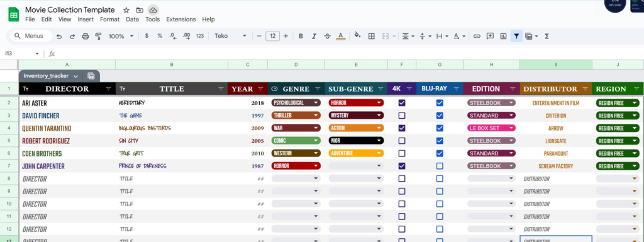The width and height of the screenshot is (644, 242).
Task: Open the Teko font dropdown
Action: [230, 36]
